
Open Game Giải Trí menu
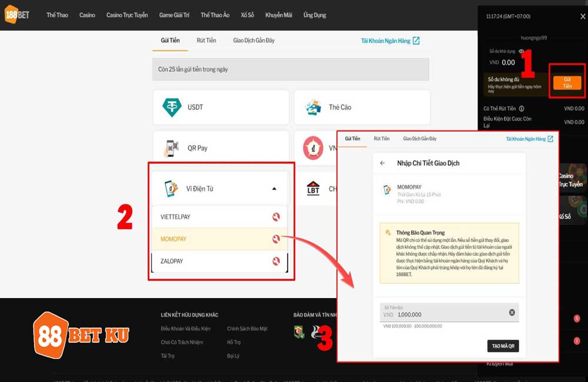click(174, 15)
